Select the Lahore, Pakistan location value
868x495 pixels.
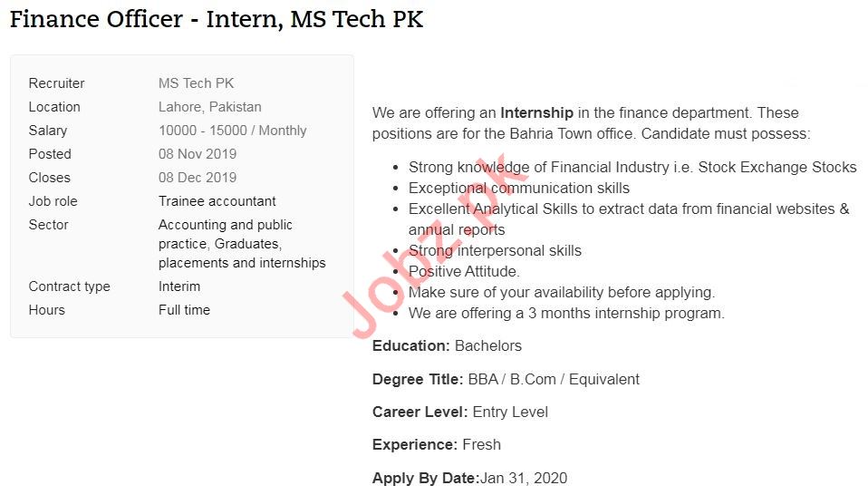(x=209, y=107)
